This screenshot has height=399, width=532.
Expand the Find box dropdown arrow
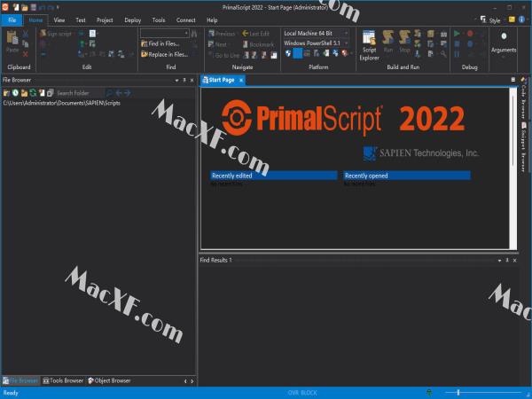tap(186, 34)
